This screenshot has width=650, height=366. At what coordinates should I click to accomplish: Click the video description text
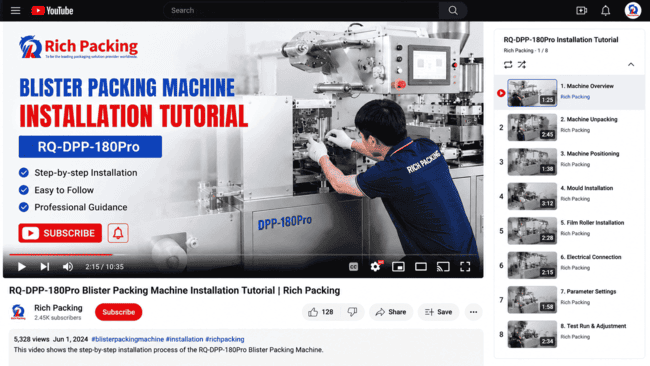click(x=168, y=350)
